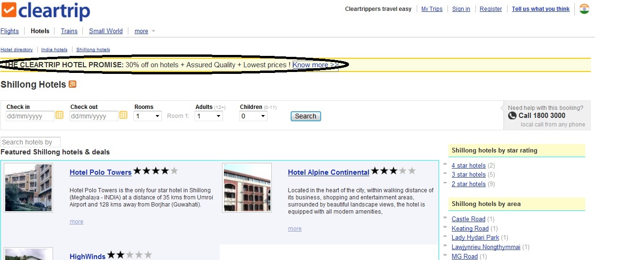
Task: Filter by 3 star hotels
Action: point(469,175)
